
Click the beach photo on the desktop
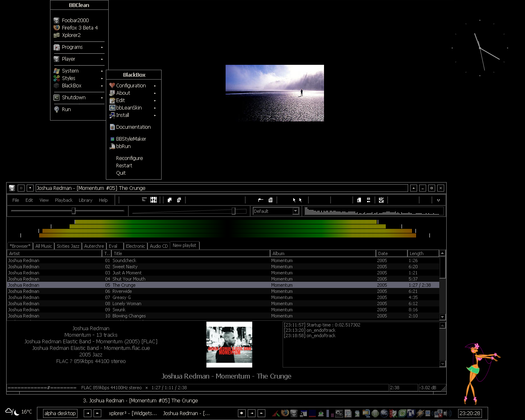point(275,93)
